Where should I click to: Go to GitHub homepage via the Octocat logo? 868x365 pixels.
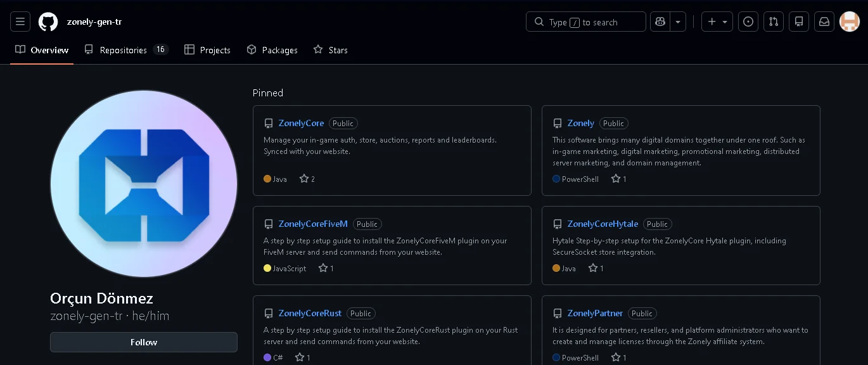coord(48,22)
